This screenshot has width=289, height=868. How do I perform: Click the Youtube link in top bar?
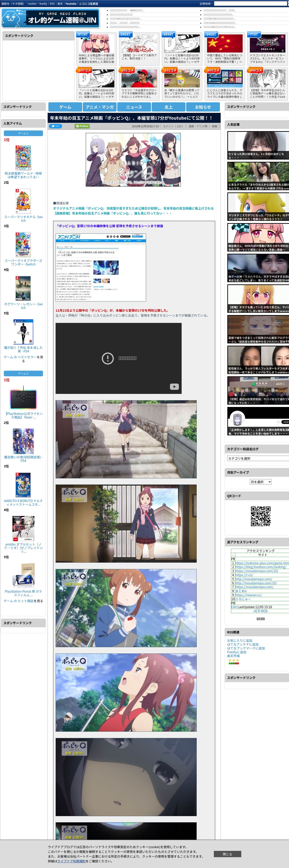[71, 4]
